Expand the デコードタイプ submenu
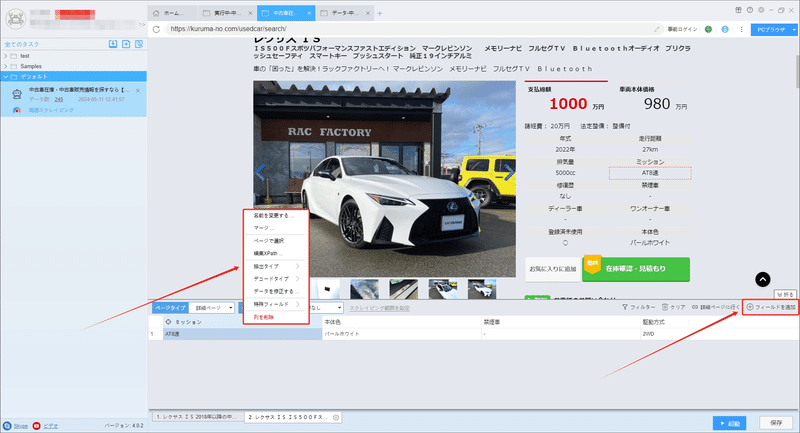Screen dimensions: 800x433 (x=276, y=279)
